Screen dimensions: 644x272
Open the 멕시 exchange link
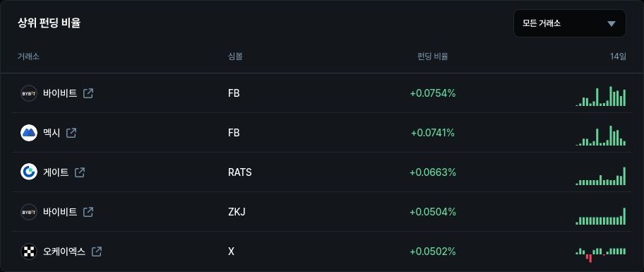tap(52, 133)
